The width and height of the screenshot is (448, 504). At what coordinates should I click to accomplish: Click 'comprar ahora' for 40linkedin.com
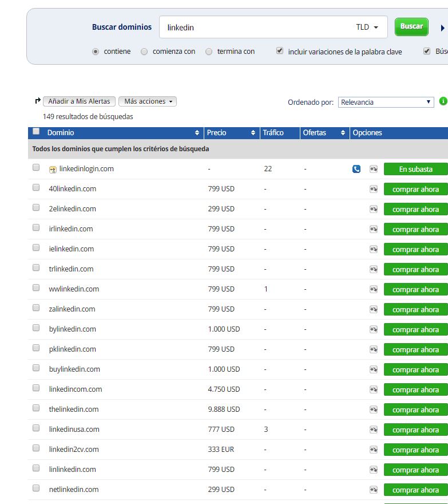point(415,190)
